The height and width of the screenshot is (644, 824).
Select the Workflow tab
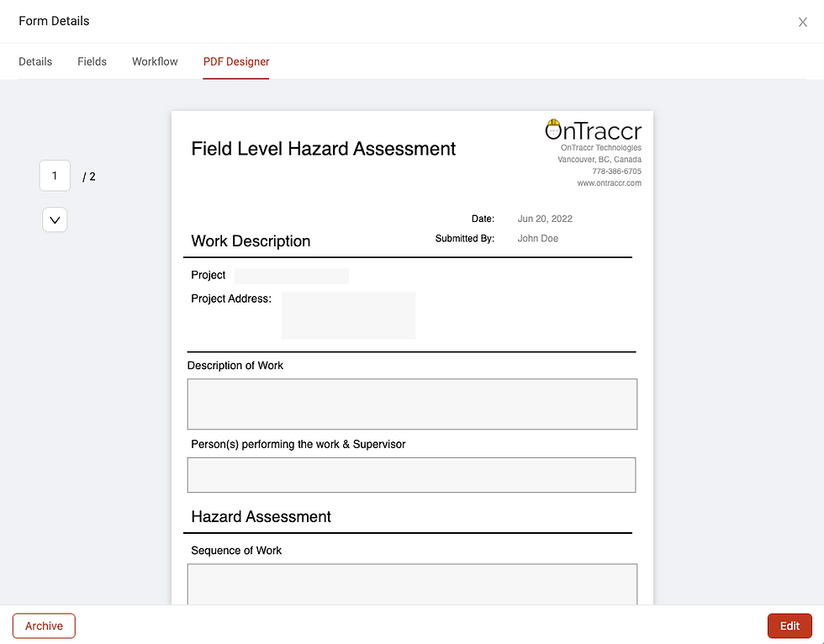(155, 61)
